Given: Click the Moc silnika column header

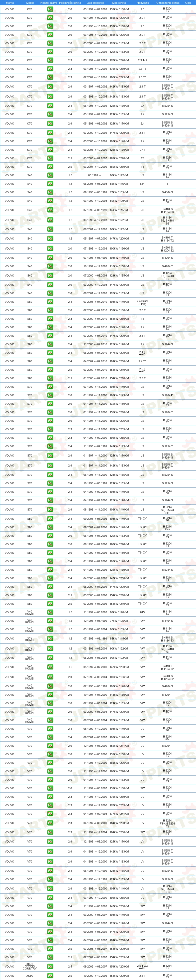Looking at the screenshot, I should pos(119,3).
